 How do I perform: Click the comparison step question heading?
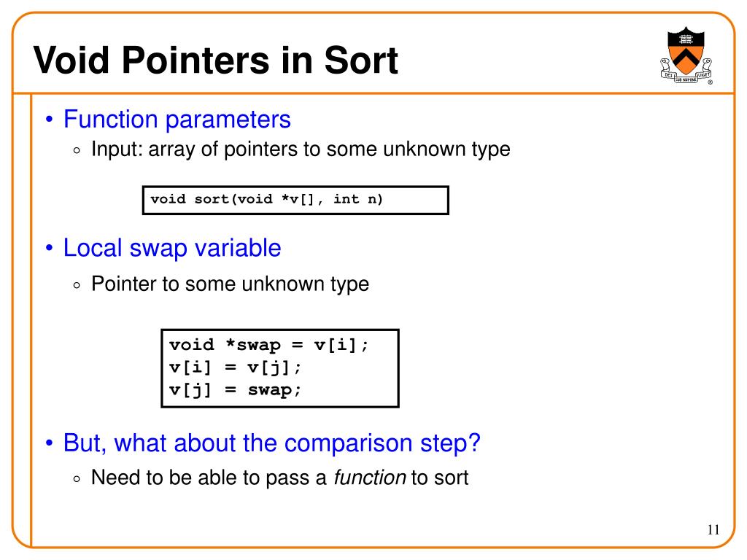click(x=272, y=443)
